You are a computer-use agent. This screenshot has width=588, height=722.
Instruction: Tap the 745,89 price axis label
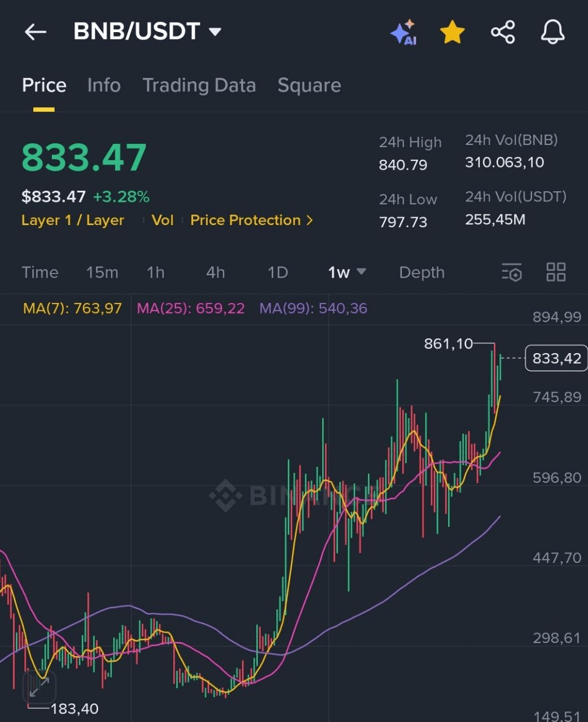pos(556,397)
